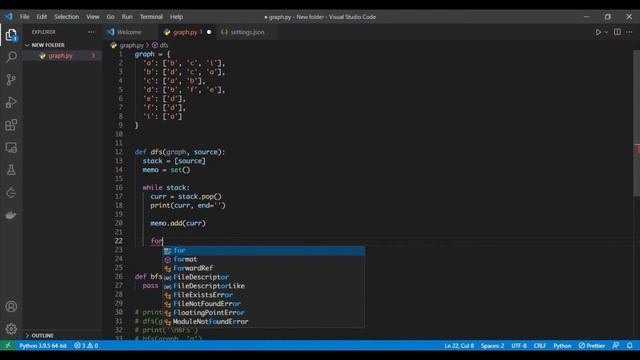Open the Remote Explorer view
Image resolution: width=640 pixels, height=360 pixels.
tap(11, 147)
